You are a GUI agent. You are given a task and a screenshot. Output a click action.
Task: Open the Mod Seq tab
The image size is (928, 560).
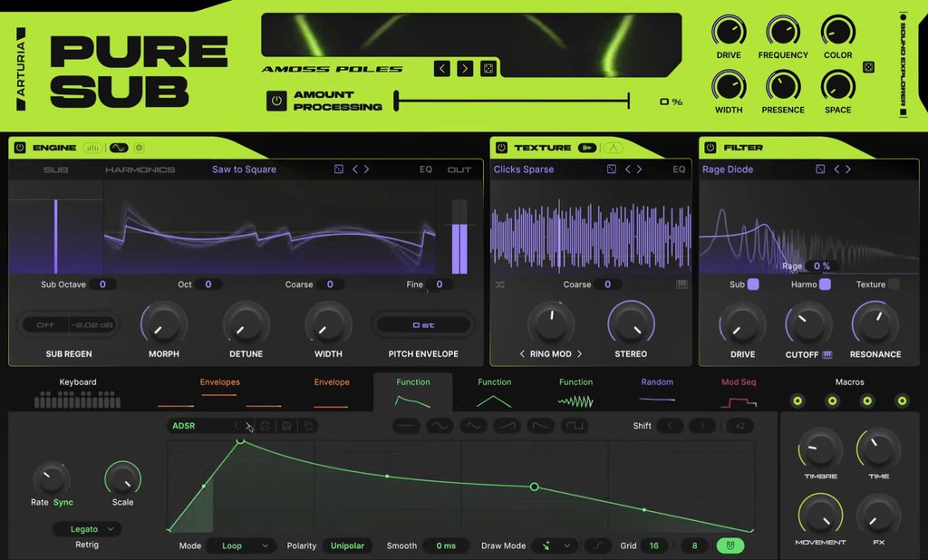pyautogui.click(x=739, y=392)
